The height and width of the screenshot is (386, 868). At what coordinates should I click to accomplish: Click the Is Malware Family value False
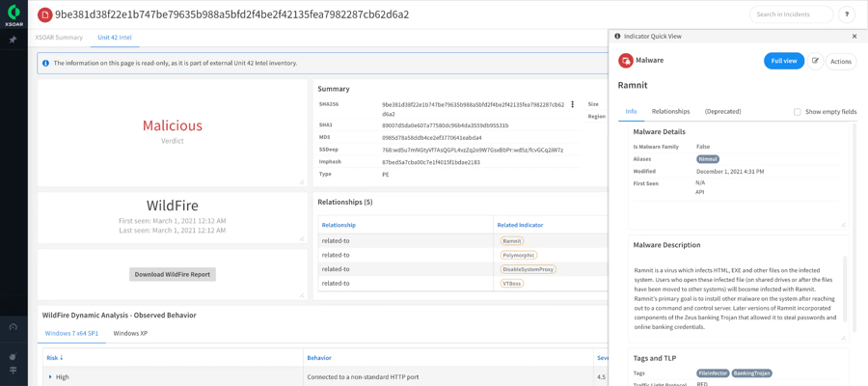(703, 147)
